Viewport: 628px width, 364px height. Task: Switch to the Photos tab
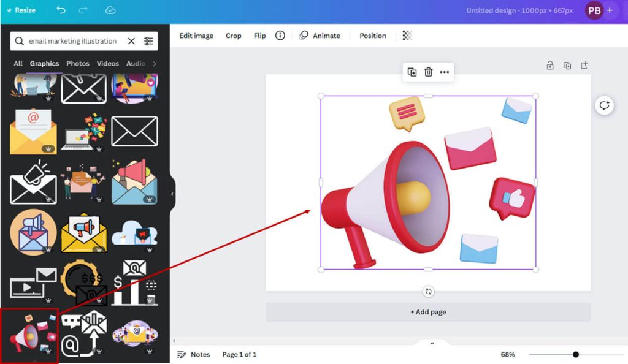(x=77, y=63)
